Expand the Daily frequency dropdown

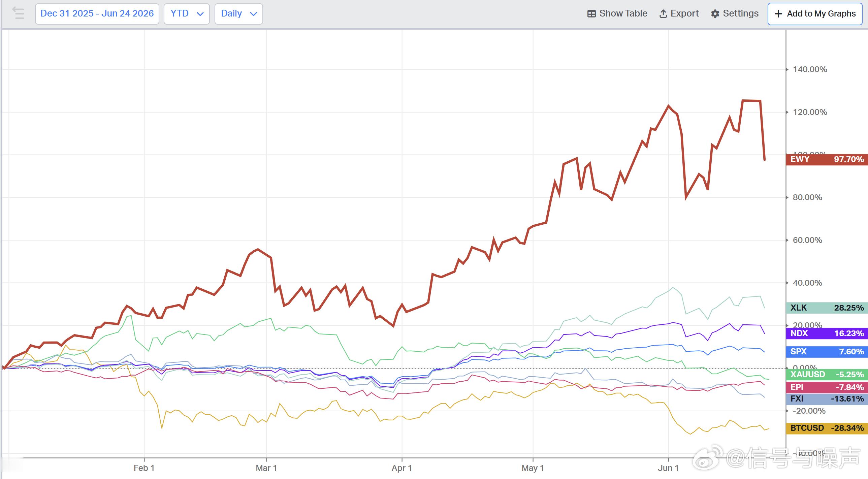tap(238, 14)
